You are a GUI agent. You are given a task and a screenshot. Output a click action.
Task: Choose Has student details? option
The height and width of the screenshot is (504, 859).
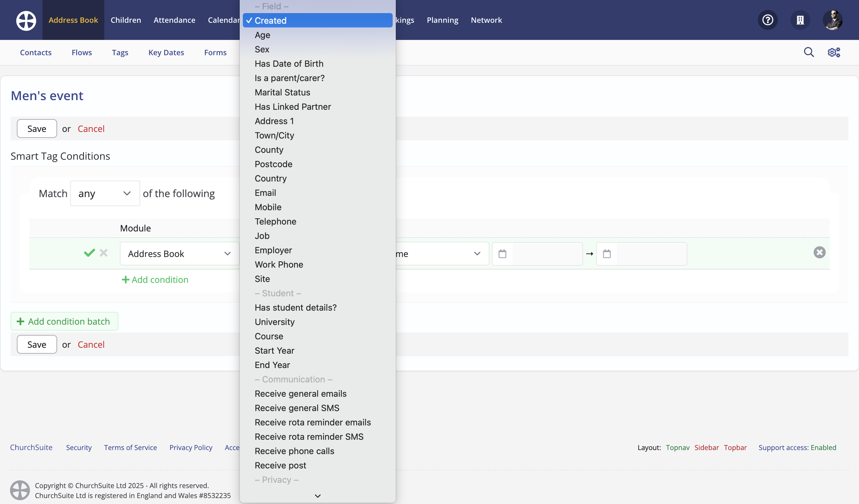pos(318,308)
